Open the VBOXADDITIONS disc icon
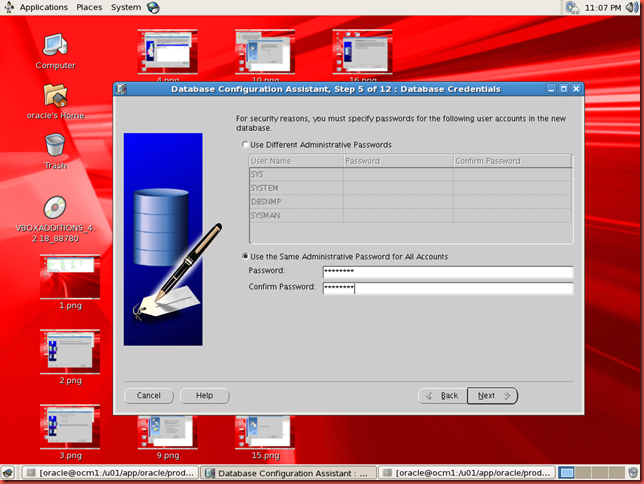 (55, 207)
